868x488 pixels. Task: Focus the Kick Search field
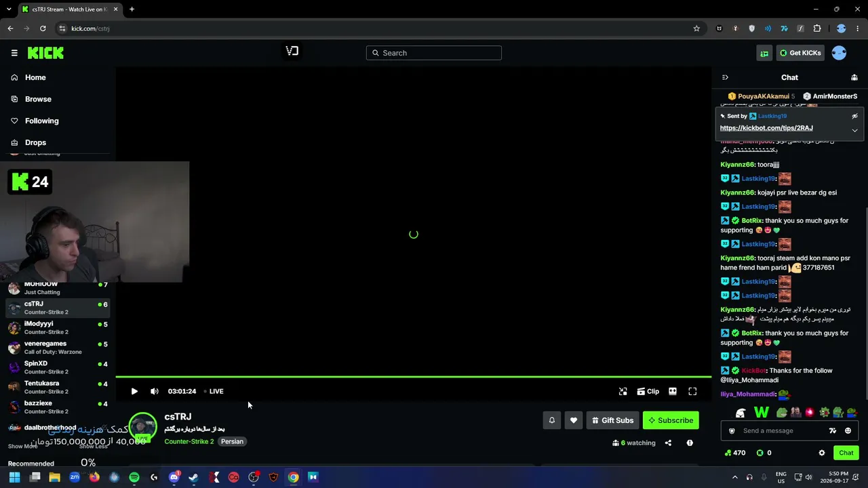pos(434,53)
